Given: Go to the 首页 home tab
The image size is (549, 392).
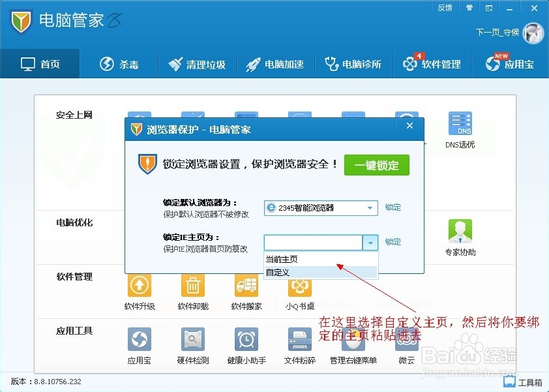Looking at the screenshot, I should [x=40, y=64].
